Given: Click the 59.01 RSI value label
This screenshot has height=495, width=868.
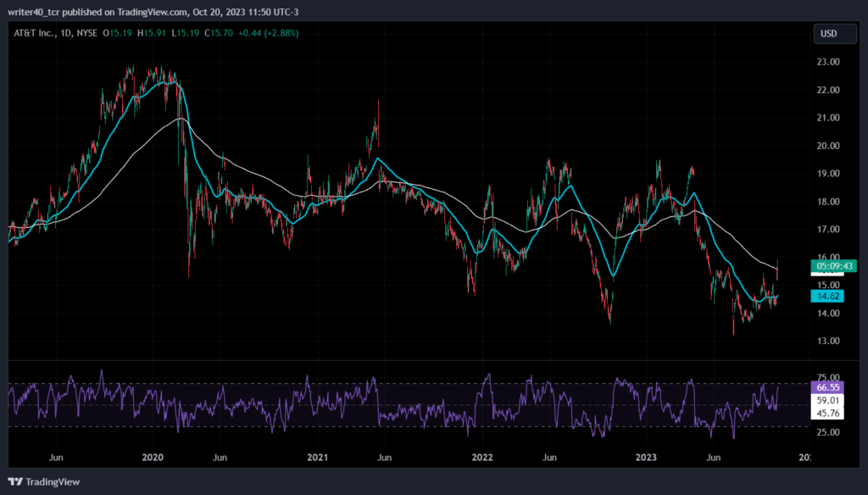Looking at the screenshot, I should pos(827,400).
